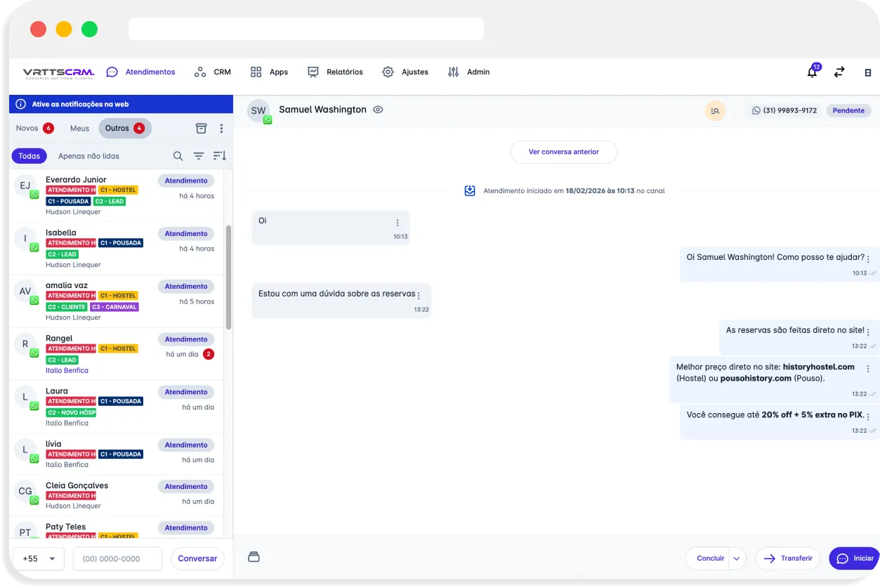
Task: Expand the Concluir button dropdown arrow
Action: [x=735, y=558]
